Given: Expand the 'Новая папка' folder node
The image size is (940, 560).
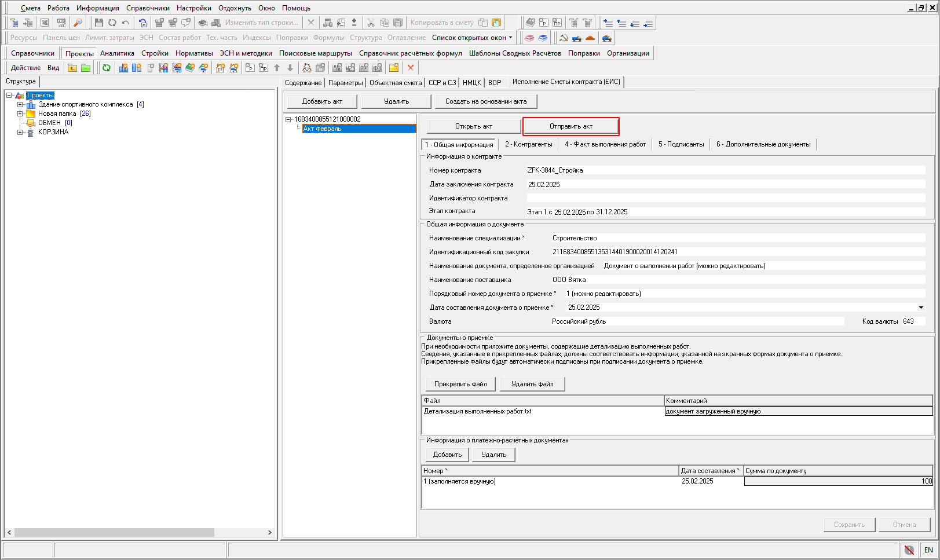Looking at the screenshot, I should coord(20,114).
